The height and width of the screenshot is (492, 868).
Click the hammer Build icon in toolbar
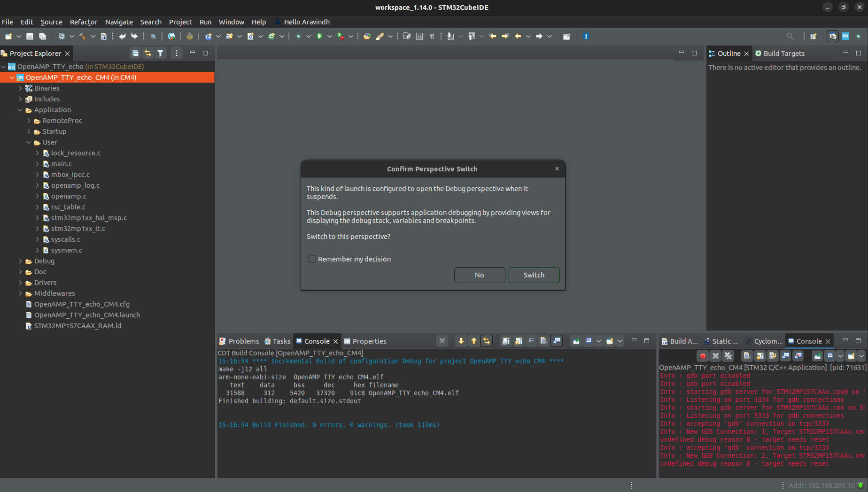pos(83,36)
